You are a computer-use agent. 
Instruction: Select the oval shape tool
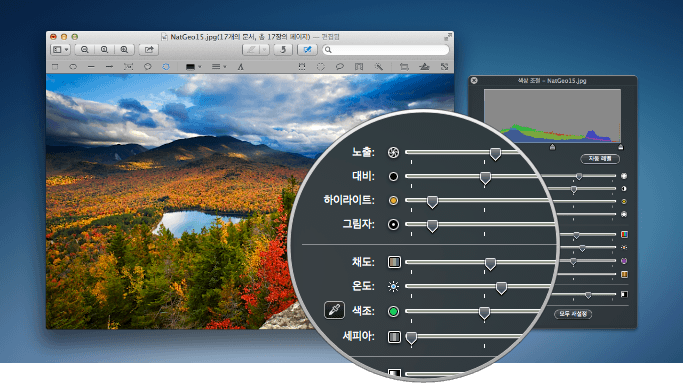(x=73, y=67)
